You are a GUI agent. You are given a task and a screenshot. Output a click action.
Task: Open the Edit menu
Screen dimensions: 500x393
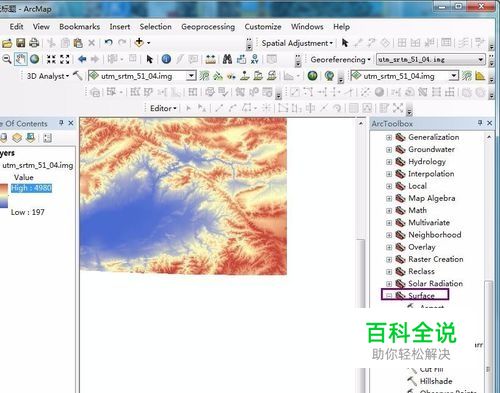pyautogui.click(x=16, y=27)
